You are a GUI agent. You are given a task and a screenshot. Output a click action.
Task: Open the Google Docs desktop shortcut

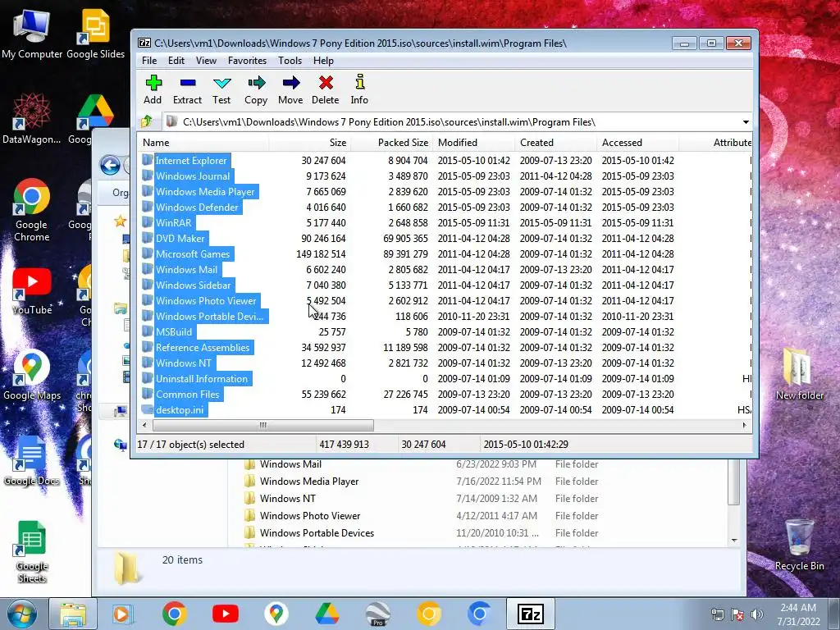point(32,461)
